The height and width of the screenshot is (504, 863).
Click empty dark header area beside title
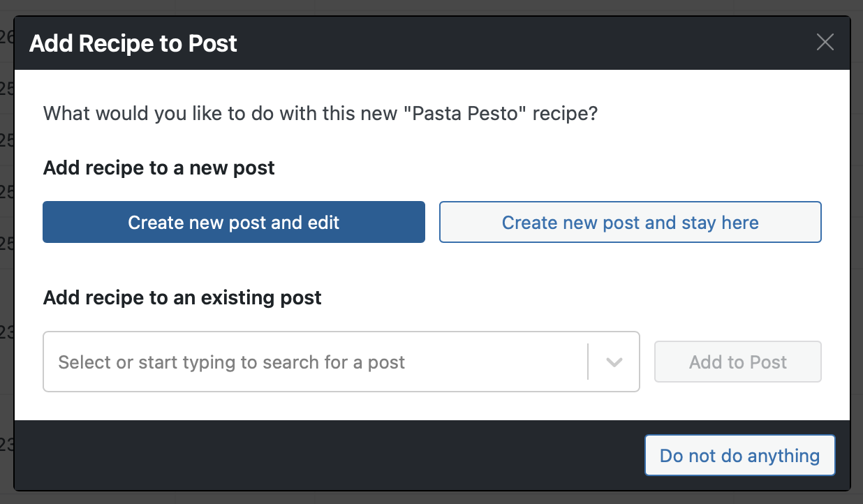coord(524,43)
